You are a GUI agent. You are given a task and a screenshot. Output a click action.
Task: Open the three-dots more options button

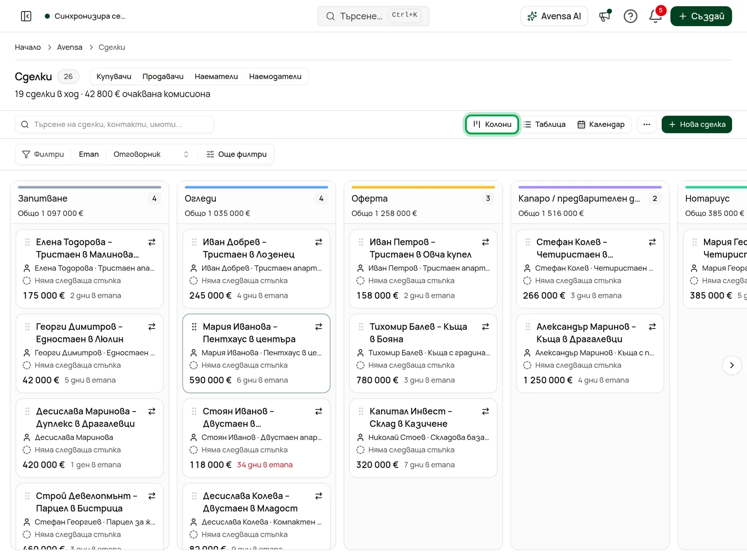(647, 125)
